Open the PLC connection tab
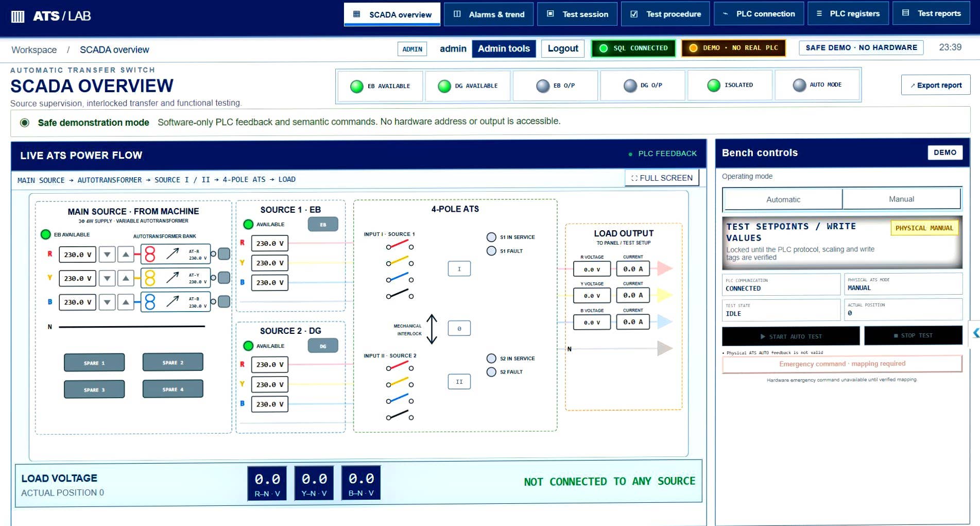Image resolution: width=980 pixels, height=526 pixels. coord(759,14)
